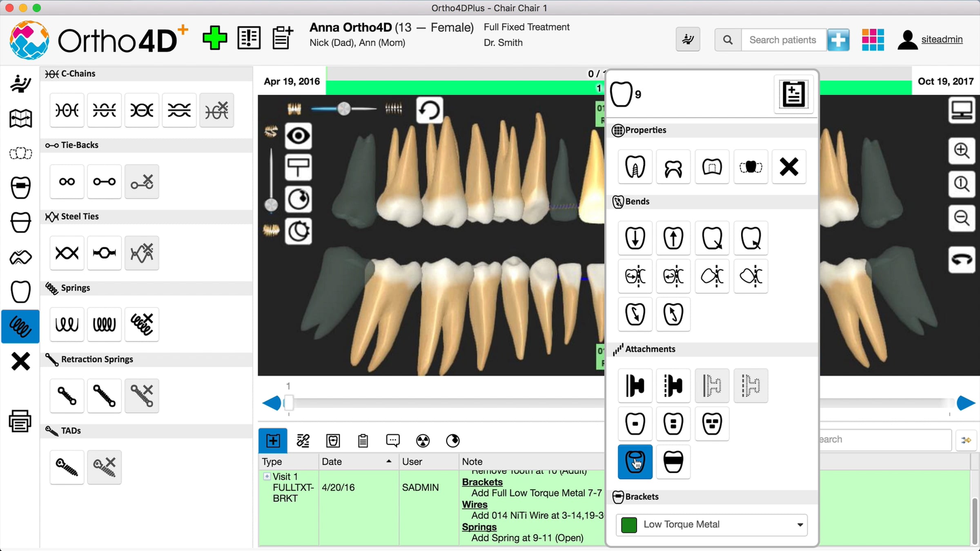
Task: Switch to the x-ray radiation tab
Action: click(423, 441)
